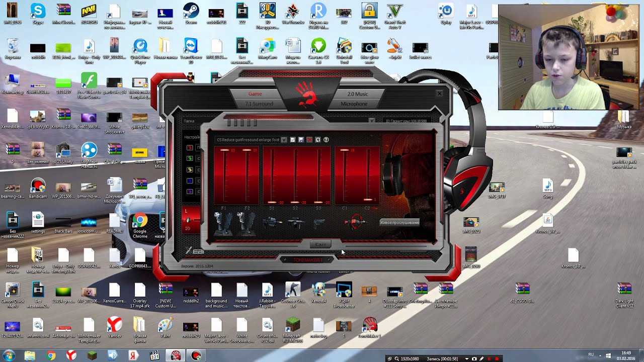Select the F2 boots footstep icon
The image size is (644, 362).
coord(247,223)
